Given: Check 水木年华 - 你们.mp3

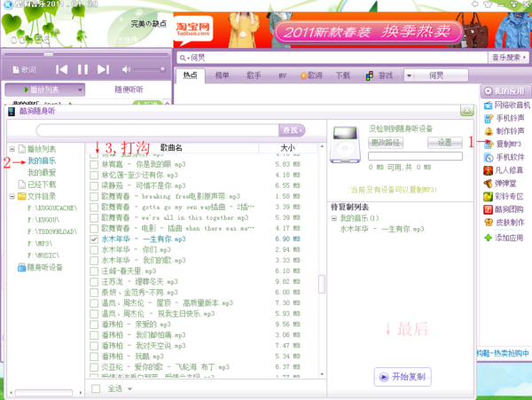Looking at the screenshot, I should (94, 250).
